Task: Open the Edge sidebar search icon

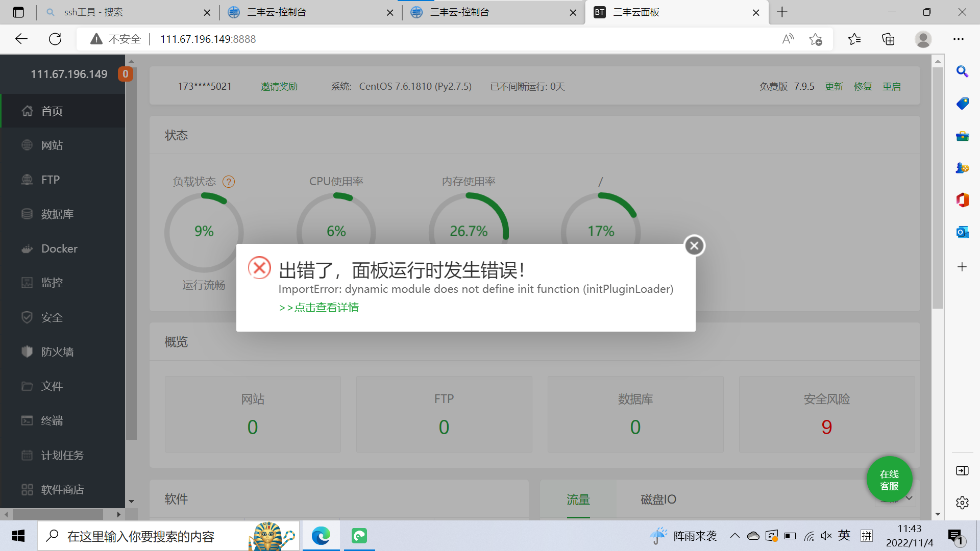Action: (x=962, y=71)
